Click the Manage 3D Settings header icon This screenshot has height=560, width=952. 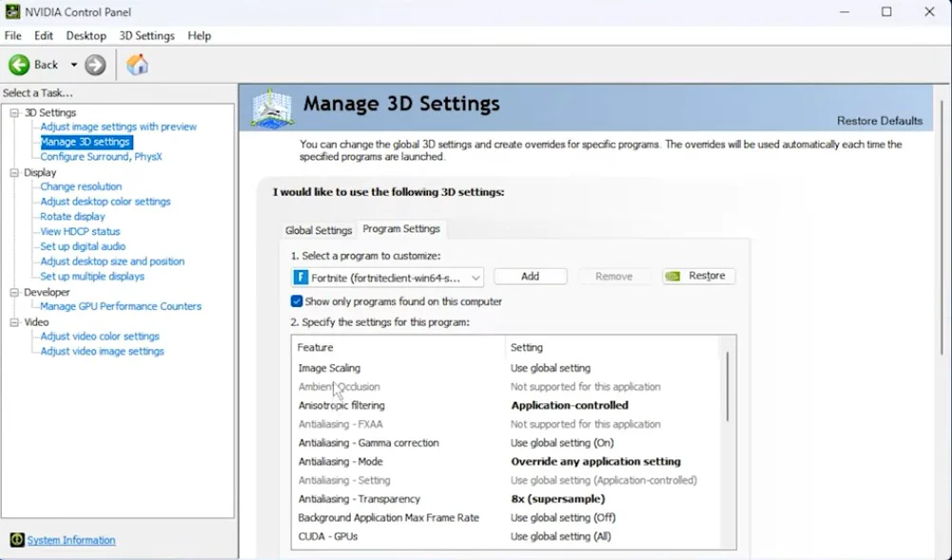(272, 109)
